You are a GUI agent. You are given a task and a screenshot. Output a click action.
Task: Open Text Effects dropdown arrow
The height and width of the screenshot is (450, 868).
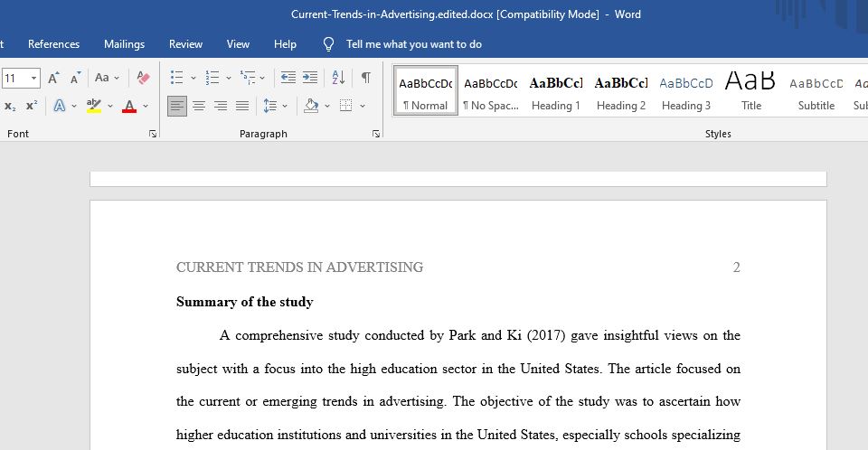click(74, 106)
